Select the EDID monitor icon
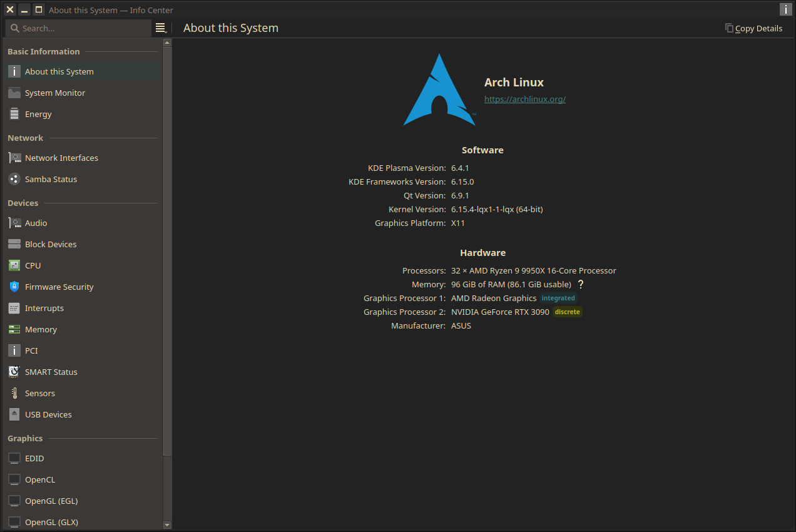This screenshot has height=532, width=796. [14, 458]
